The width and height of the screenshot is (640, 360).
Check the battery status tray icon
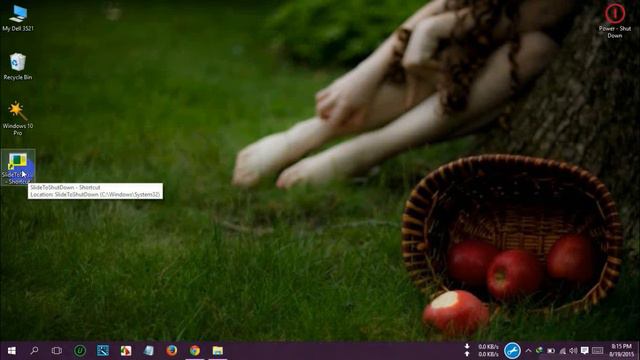[x=551, y=351]
